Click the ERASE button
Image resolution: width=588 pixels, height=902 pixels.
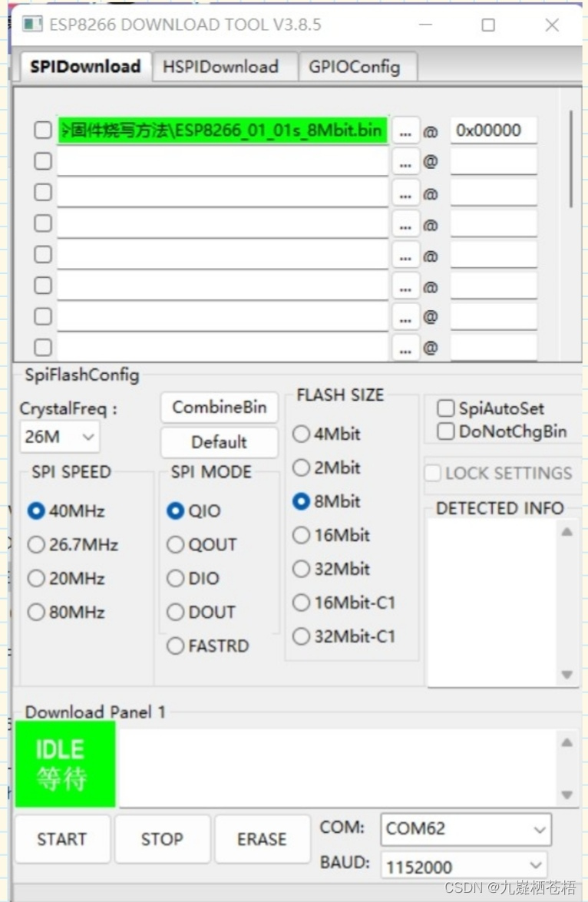coord(262,839)
